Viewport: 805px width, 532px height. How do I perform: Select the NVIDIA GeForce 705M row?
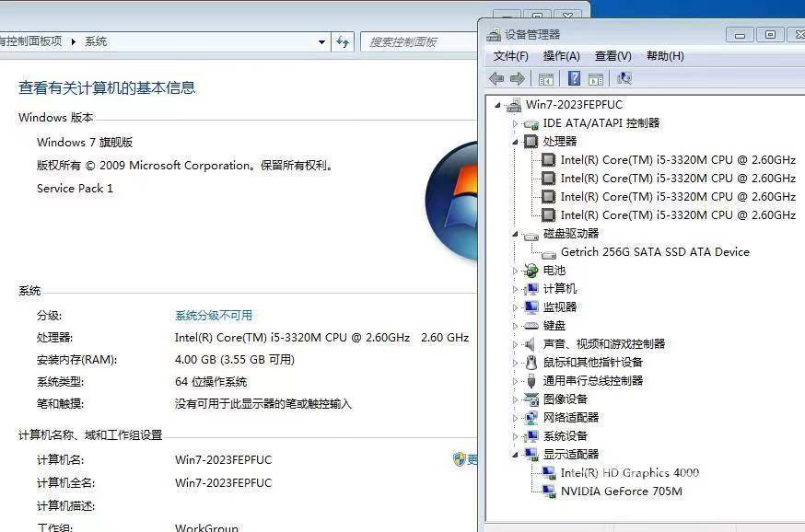pos(621,492)
